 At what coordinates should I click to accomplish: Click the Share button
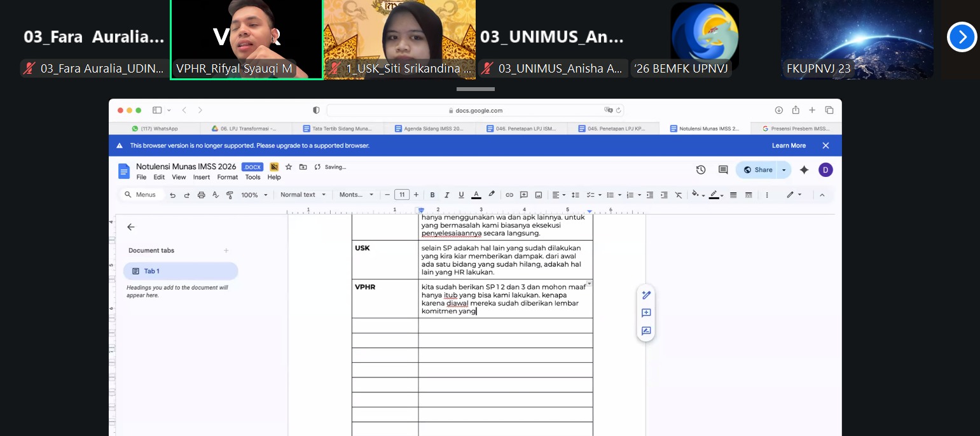(757, 170)
